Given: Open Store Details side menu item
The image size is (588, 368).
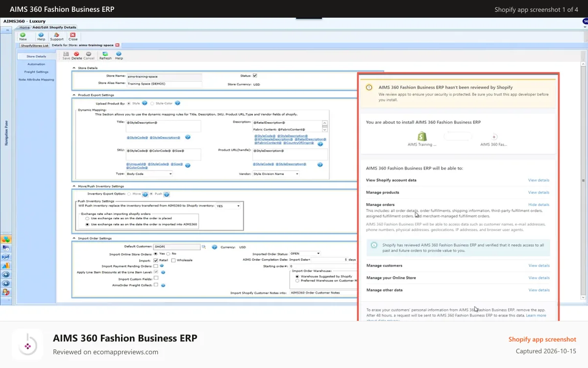Looking at the screenshot, I should 36,56.
